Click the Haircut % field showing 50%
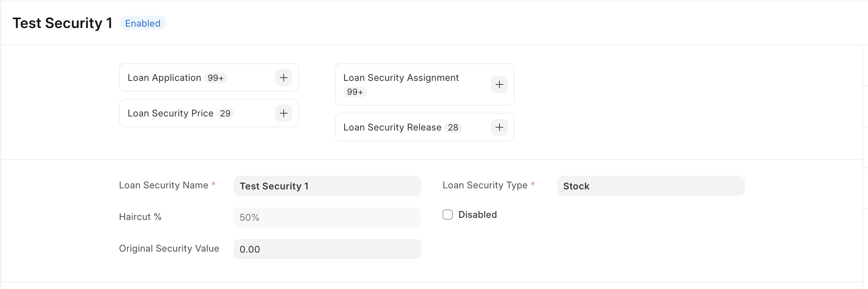 (x=327, y=217)
